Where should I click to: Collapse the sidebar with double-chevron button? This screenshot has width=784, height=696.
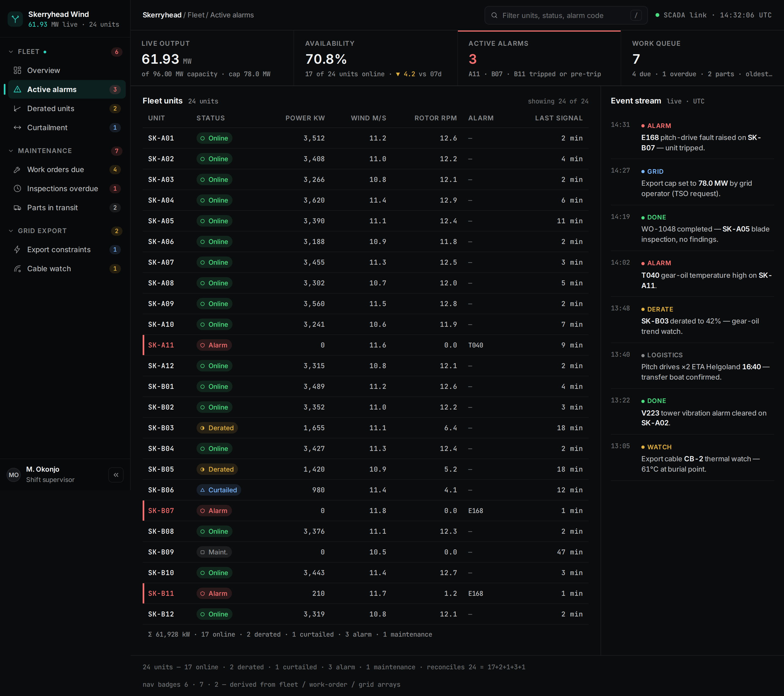[116, 475]
